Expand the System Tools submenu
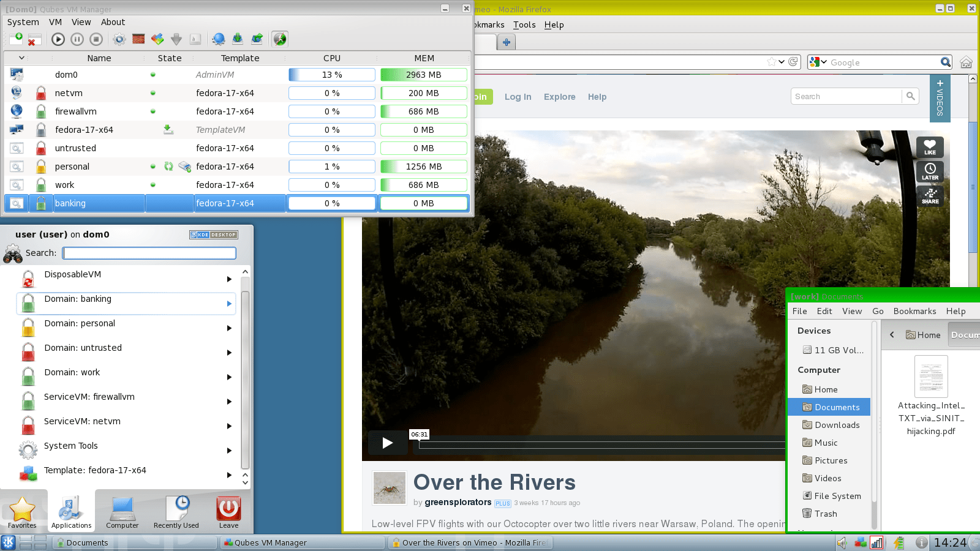Screen dimensions: 980x551 229,450
